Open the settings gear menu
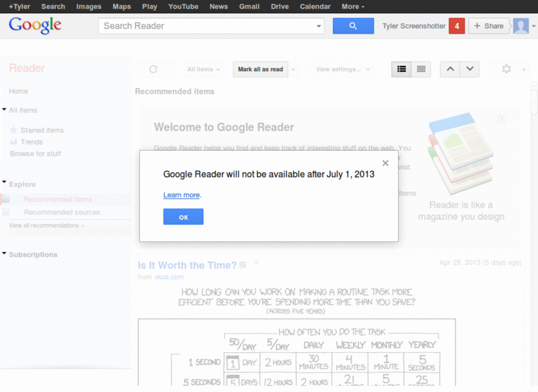 [506, 69]
